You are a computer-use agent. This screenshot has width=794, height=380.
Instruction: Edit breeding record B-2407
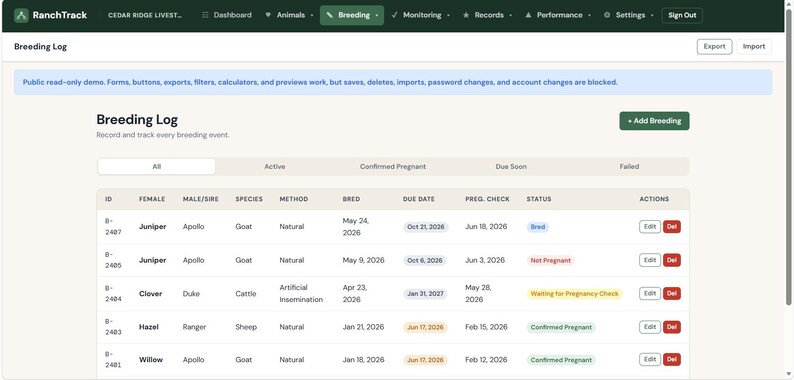(x=650, y=227)
